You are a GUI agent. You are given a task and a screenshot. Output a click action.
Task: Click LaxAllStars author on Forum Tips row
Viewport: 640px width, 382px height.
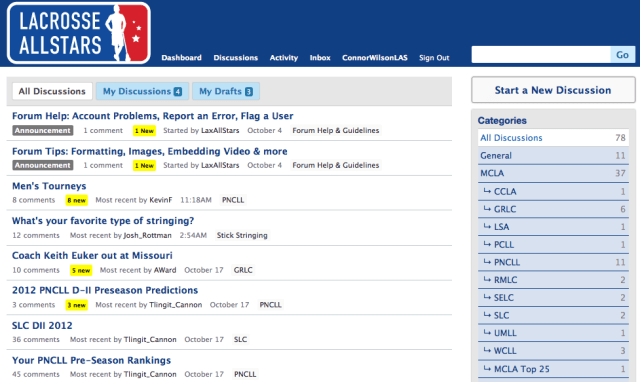pyautogui.click(x=220, y=165)
